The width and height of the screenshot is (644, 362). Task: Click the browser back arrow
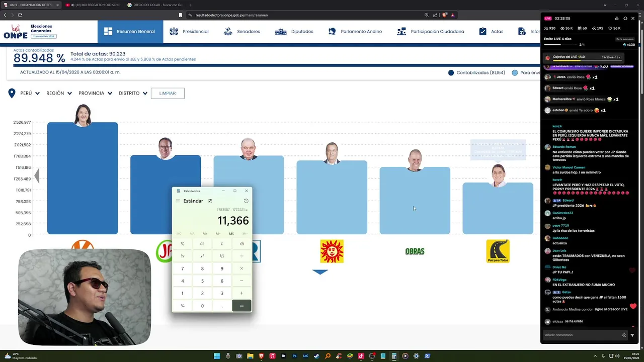[5, 15]
